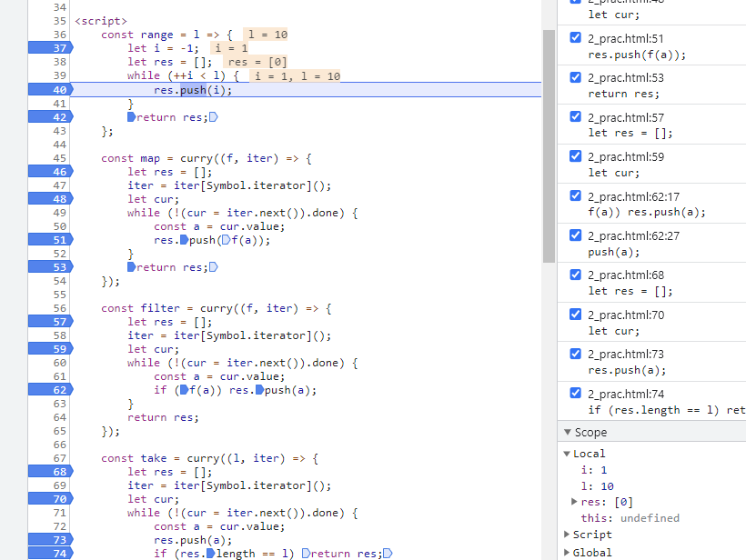This screenshot has height=560, width=746.
Task: Click inline breakpoint before f(a) on line 51
Action: pyautogui.click(x=226, y=240)
